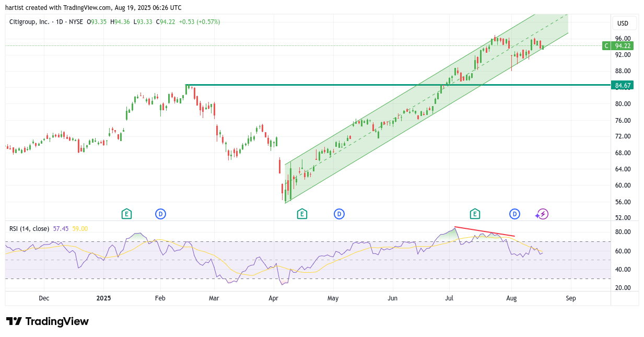Click the low value L93.33
This screenshot has width=644, height=337.
(x=143, y=22)
